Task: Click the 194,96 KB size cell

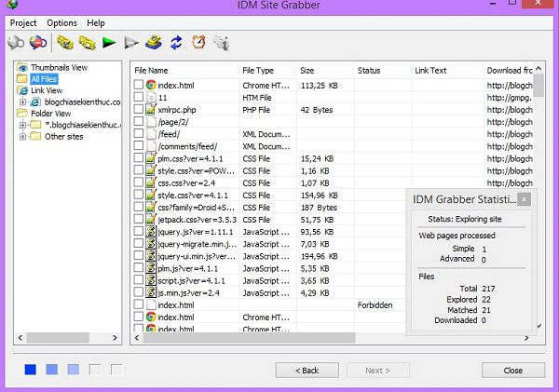Action: [x=319, y=256]
